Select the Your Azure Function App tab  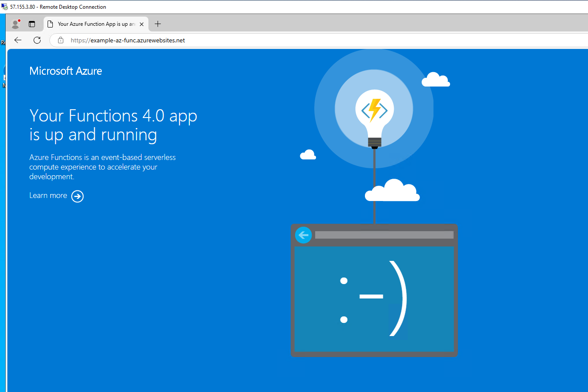(x=96, y=24)
